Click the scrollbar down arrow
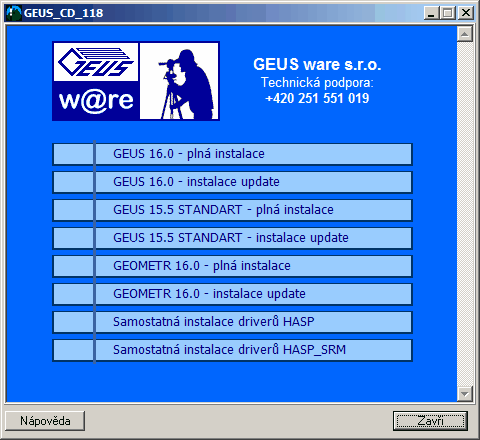 pyautogui.click(x=465, y=394)
